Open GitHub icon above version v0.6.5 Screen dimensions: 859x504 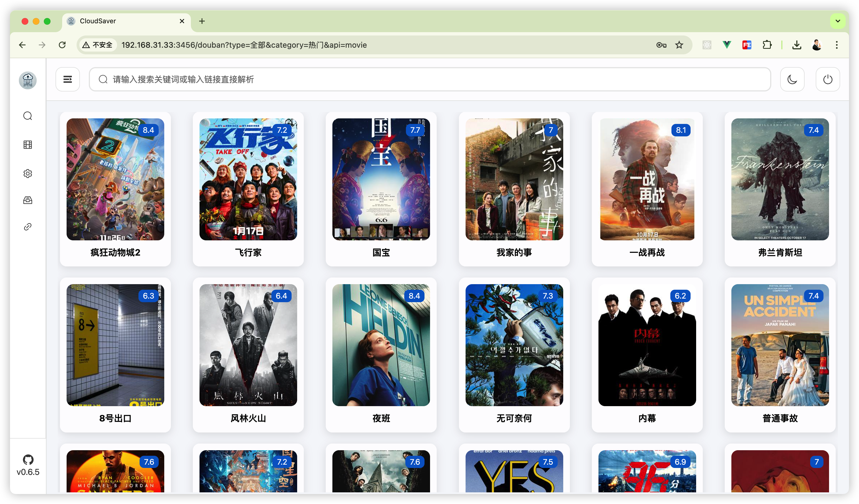28,459
